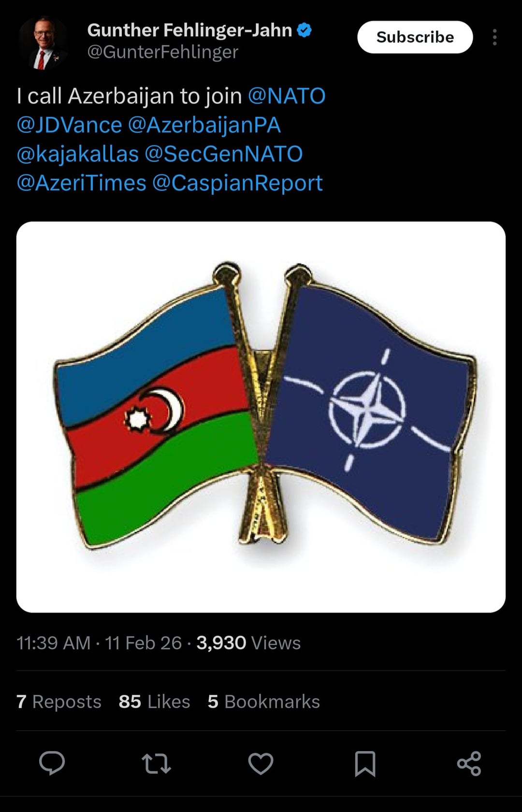Open the @GunterFehlinger handle
The width and height of the screenshot is (522, 812).
click(x=163, y=52)
